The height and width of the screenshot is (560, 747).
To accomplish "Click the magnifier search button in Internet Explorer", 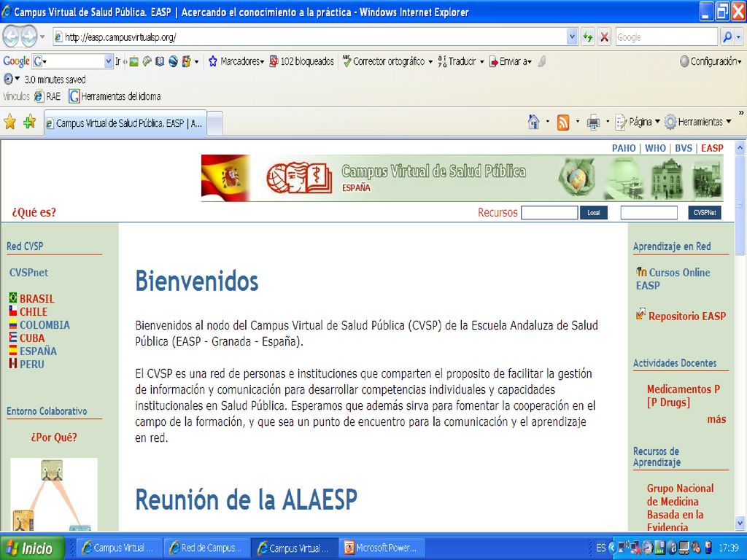I will point(727,36).
